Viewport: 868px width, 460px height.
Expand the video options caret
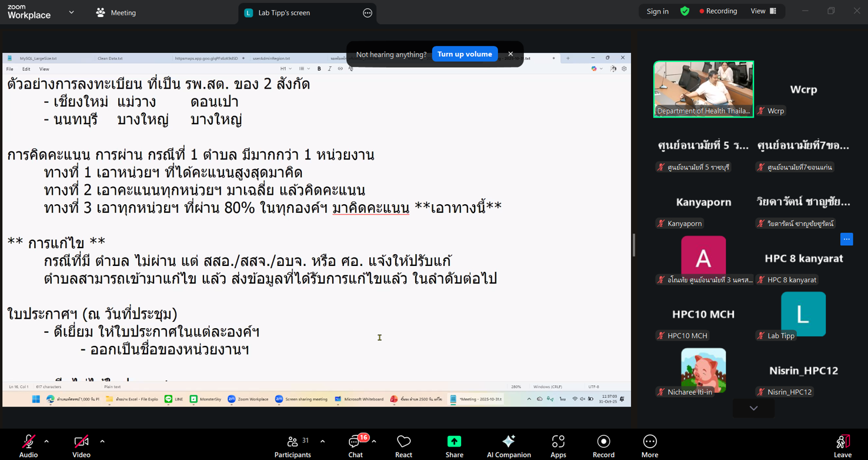click(102, 441)
